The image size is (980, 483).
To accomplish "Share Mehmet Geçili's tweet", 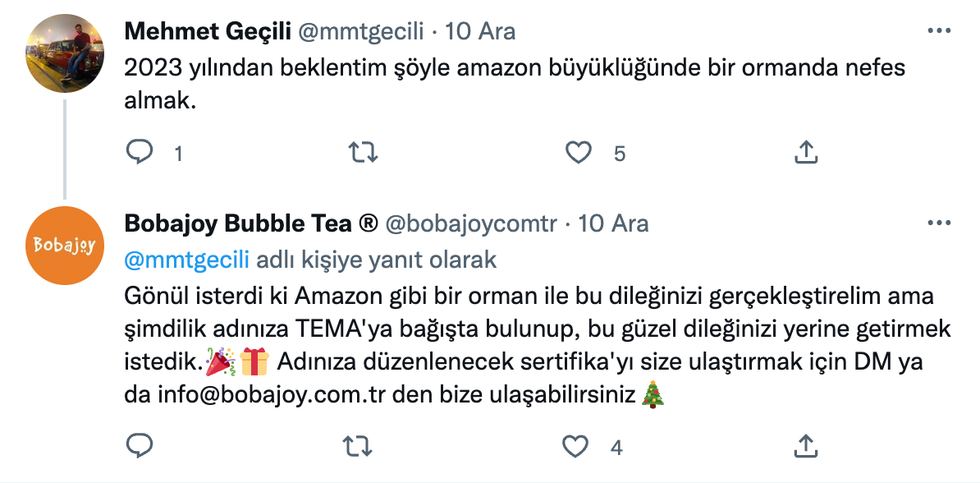I will click(x=806, y=152).
